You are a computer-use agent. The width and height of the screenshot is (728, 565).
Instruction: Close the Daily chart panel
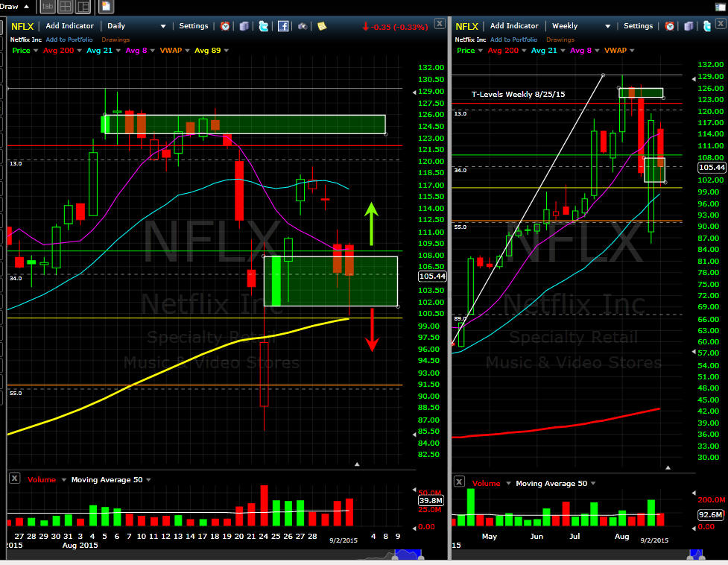440,23
